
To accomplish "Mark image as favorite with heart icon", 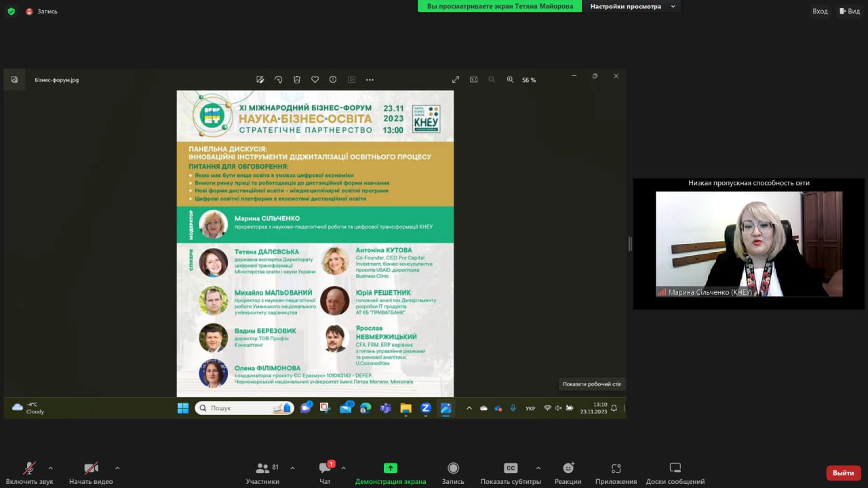I will click(315, 79).
